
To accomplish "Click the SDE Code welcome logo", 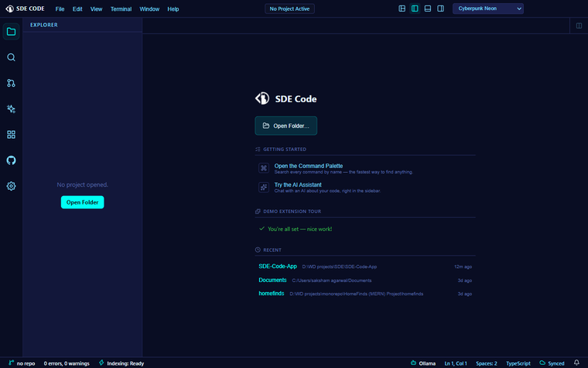I will 262,98.
